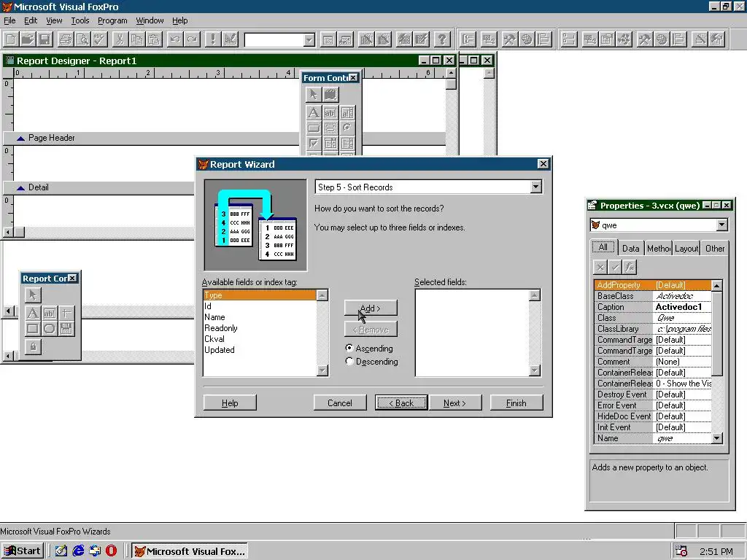The width and height of the screenshot is (747, 560).
Task: Click the Internet Explorer quick launch icon
Action: click(78, 551)
